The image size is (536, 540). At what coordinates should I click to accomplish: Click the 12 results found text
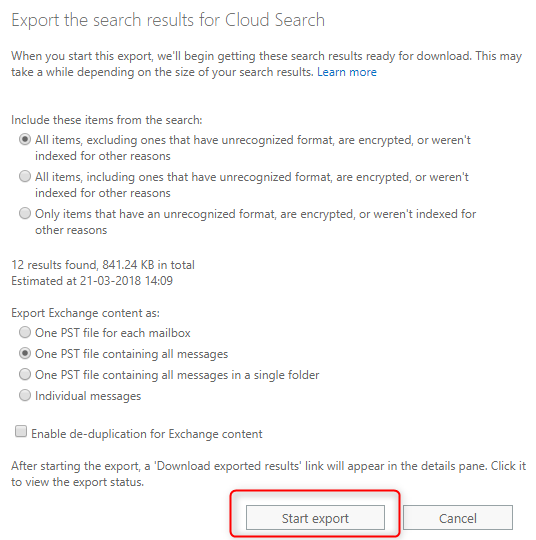click(x=103, y=265)
